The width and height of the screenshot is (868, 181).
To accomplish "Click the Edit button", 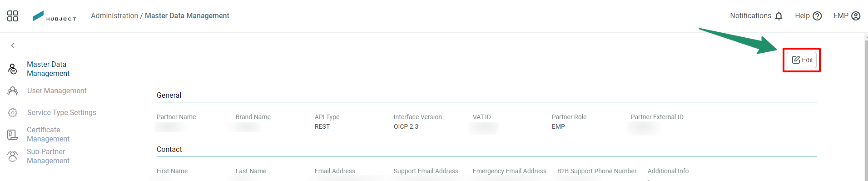I will point(802,60).
